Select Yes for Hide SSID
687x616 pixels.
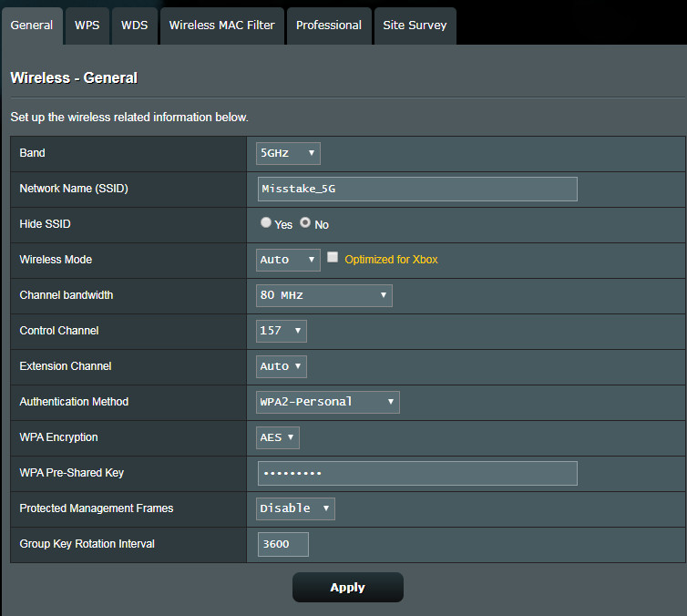point(266,222)
